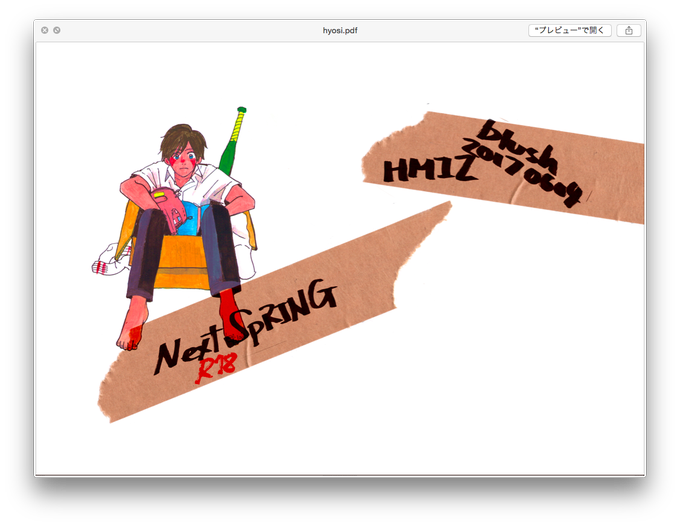
Task: Click the share icon in the title bar
Action: tap(628, 30)
